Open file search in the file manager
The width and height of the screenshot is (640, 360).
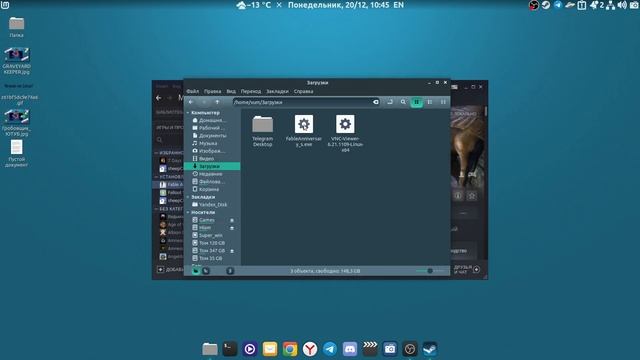click(403, 102)
